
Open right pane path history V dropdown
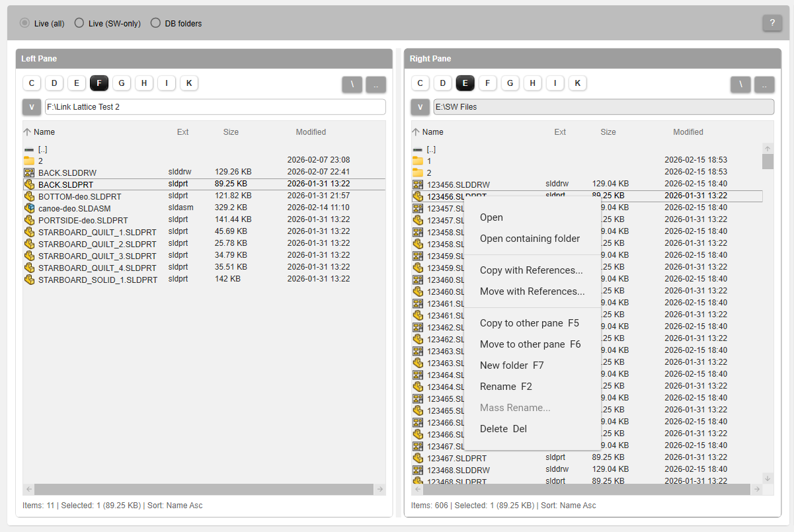[x=420, y=107]
